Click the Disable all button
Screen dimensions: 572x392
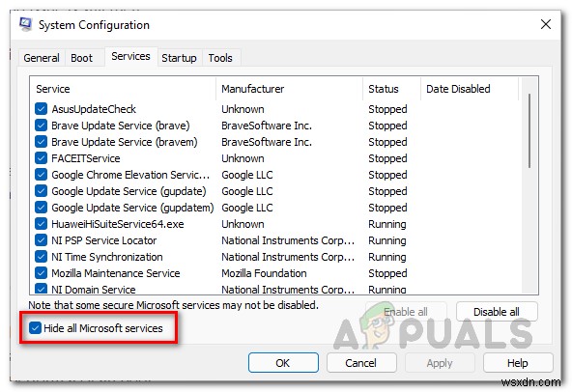(x=497, y=312)
